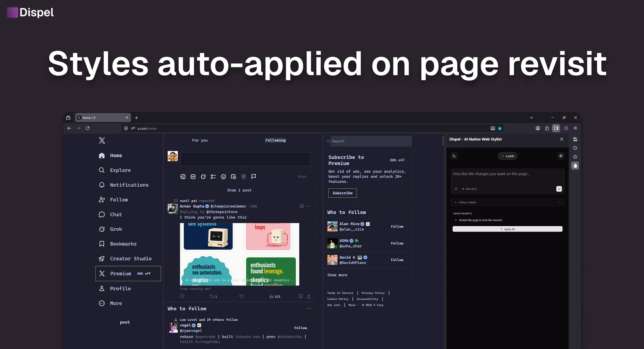Click the share icon under the post
The image size is (644, 349).
[309, 296]
